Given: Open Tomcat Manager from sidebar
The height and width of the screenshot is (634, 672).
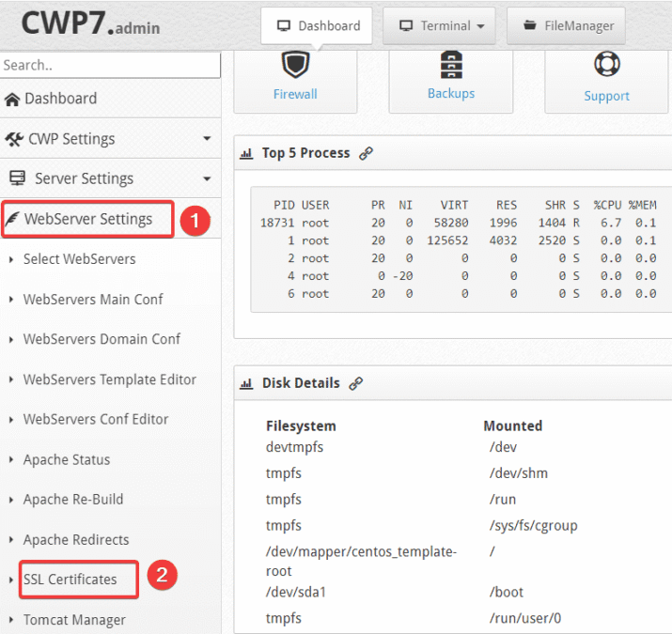Looking at the screenshot, I should pyautogui.click(x=73, y=620).
